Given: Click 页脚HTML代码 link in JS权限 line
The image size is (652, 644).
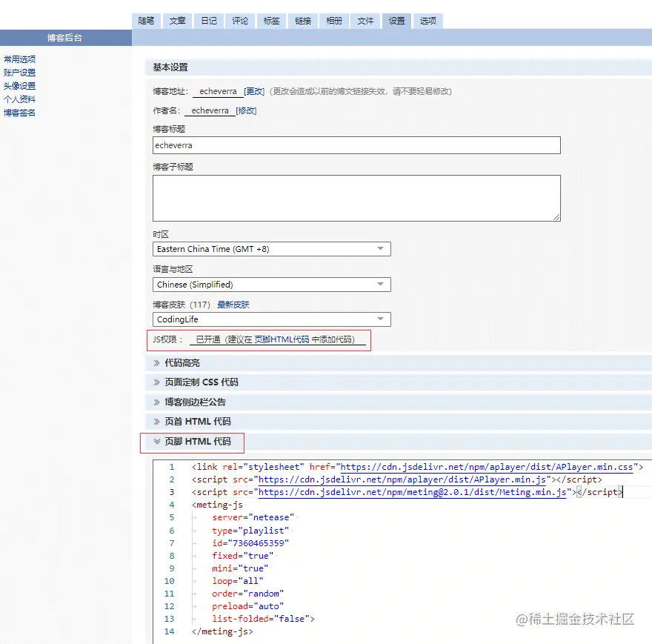Looking at the screenshot, I should [282, 339].
